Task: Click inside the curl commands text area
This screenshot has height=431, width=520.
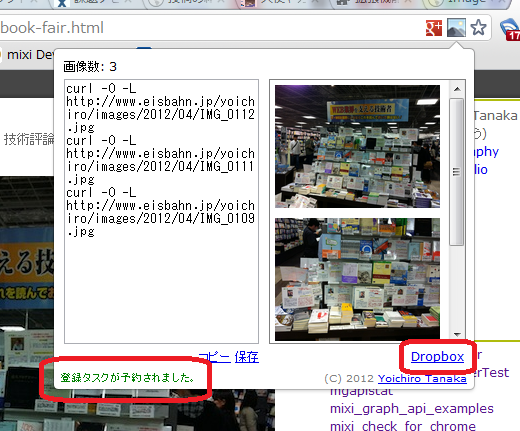Action: (161, 211)
